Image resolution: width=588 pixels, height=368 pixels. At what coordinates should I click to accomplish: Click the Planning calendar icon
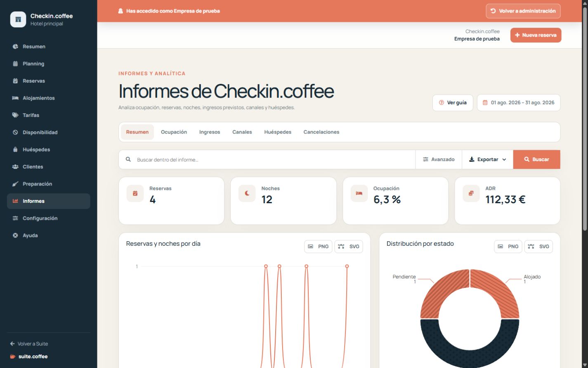[x=15, y=64]
